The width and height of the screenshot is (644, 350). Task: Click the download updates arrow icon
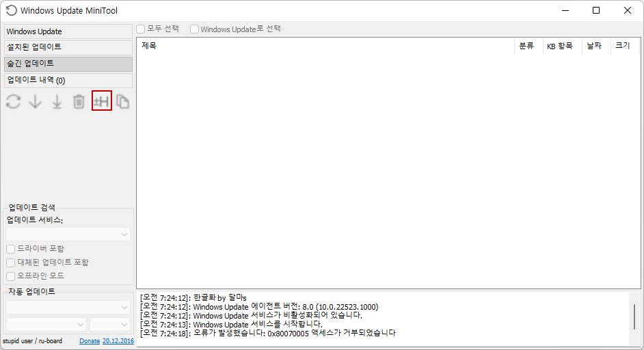coord(36,101)
